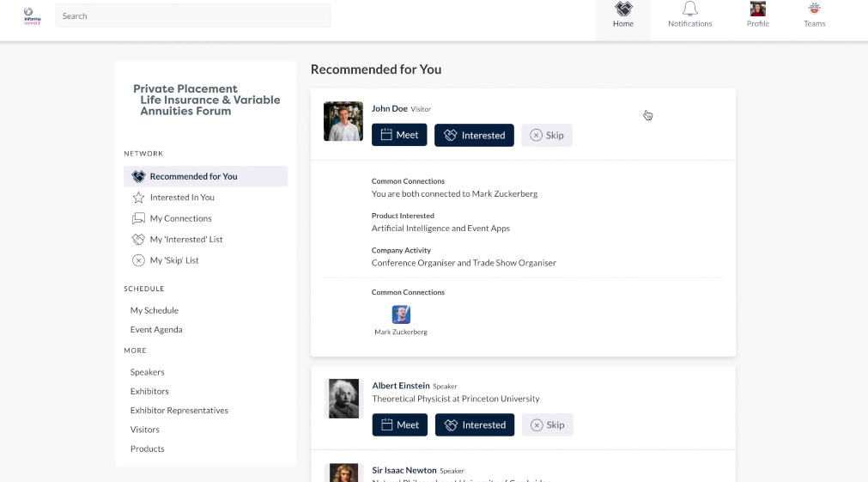Open the Event Agenda link

coord(156,330)
